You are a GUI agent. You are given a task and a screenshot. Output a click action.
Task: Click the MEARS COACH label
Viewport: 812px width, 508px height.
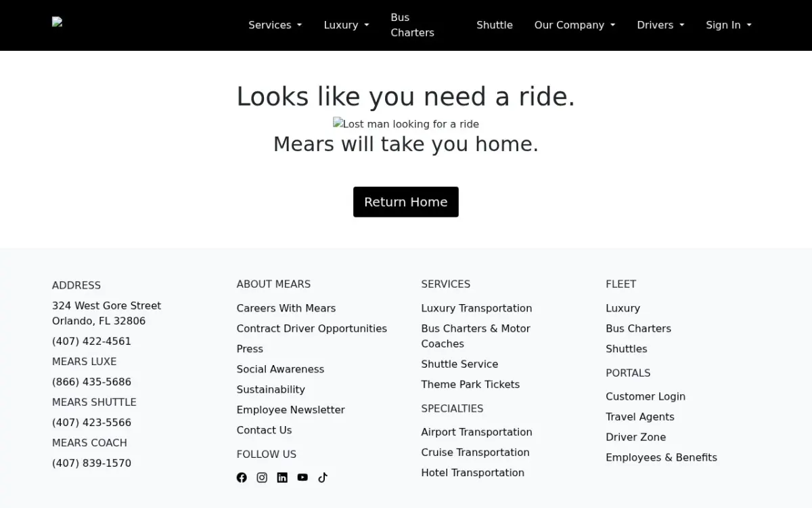pyautogui.click(x=89, y=443)
